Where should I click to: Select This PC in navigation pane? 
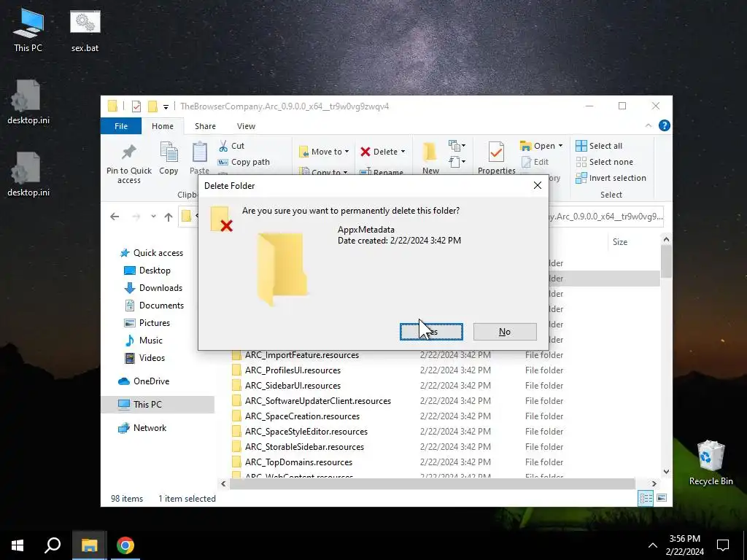[158, 405]
